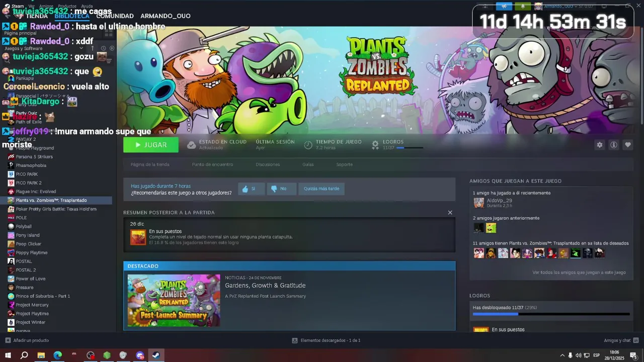Close the post-game summary panel
This screenshot has height=362, width=644.
[x=450, y=213]
